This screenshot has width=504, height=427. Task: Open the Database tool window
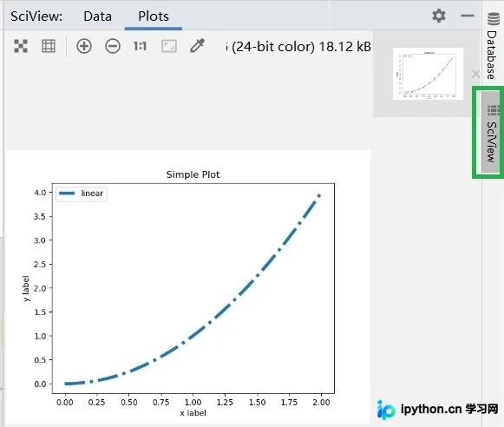click(x=493, y=45)
